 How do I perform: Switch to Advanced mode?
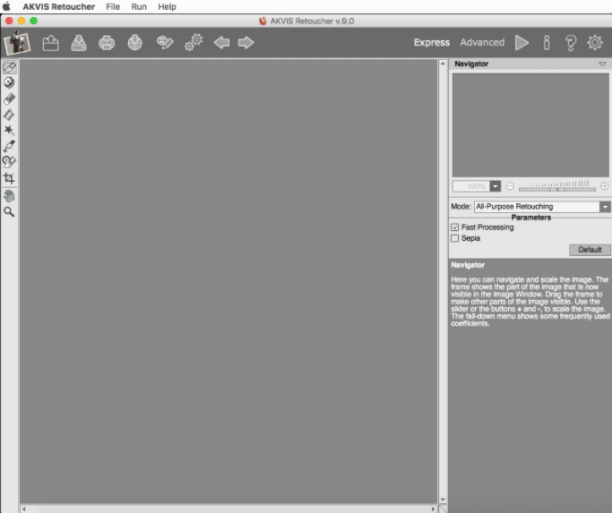482,43
